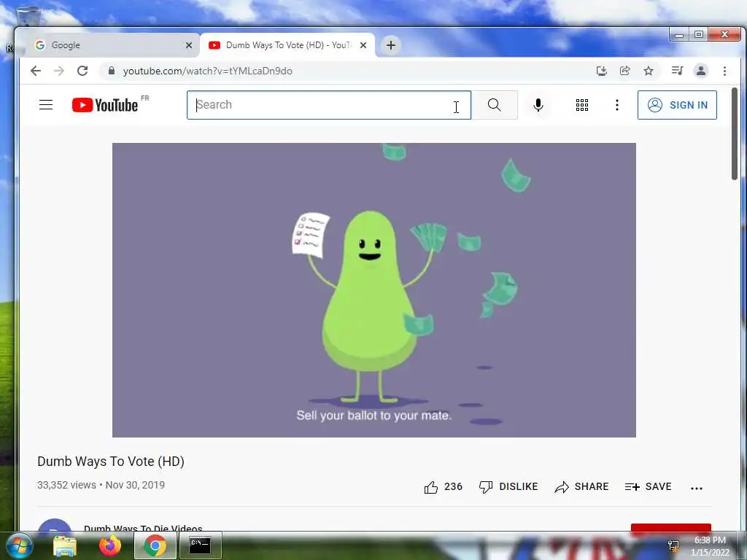Open the more actions ellipsis under video
Screen dimensions: 747x560
[697, 488]
